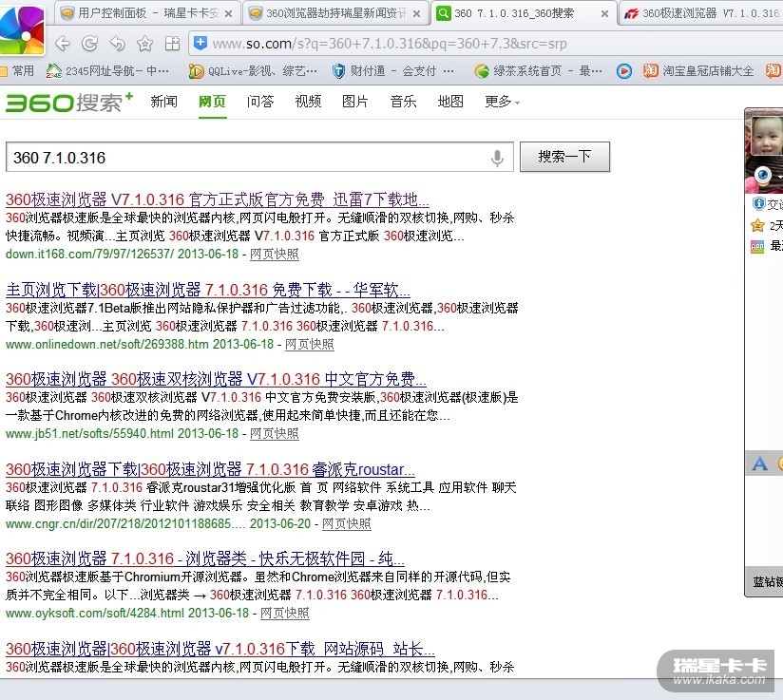
Task: Open the grid layout icon in toolbar
Action: 172,44
